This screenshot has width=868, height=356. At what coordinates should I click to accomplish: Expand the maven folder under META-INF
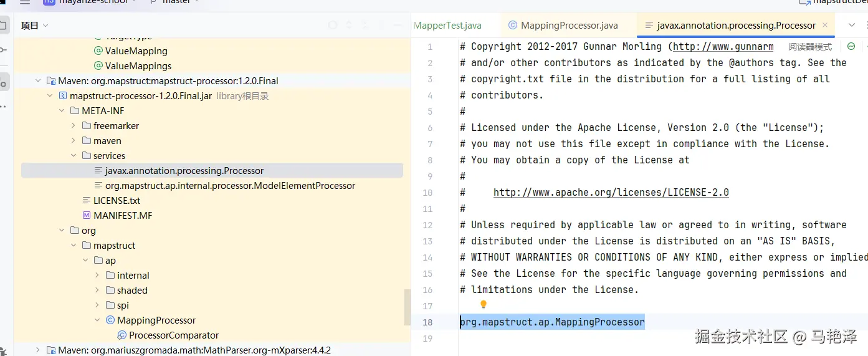74,141
